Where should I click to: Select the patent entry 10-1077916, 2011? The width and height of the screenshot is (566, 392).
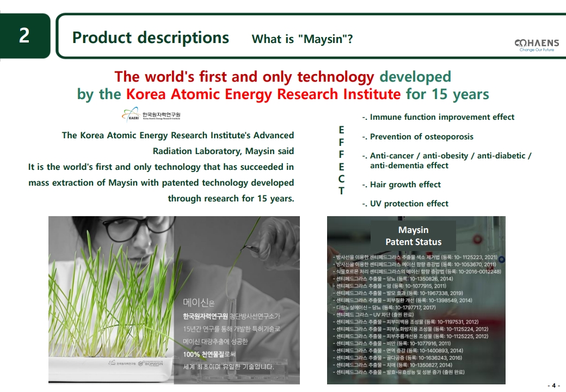pyautogui.click(x=392, y=344)
